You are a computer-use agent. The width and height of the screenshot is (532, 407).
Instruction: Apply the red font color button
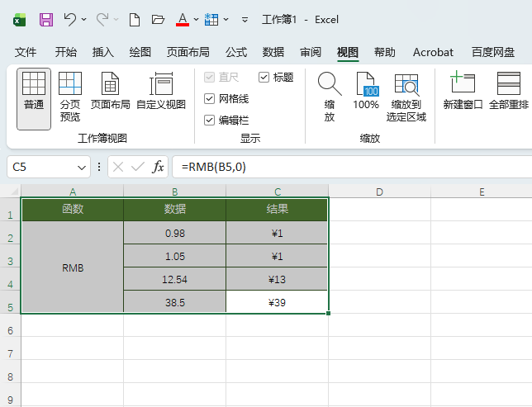[x=183, y=20]
